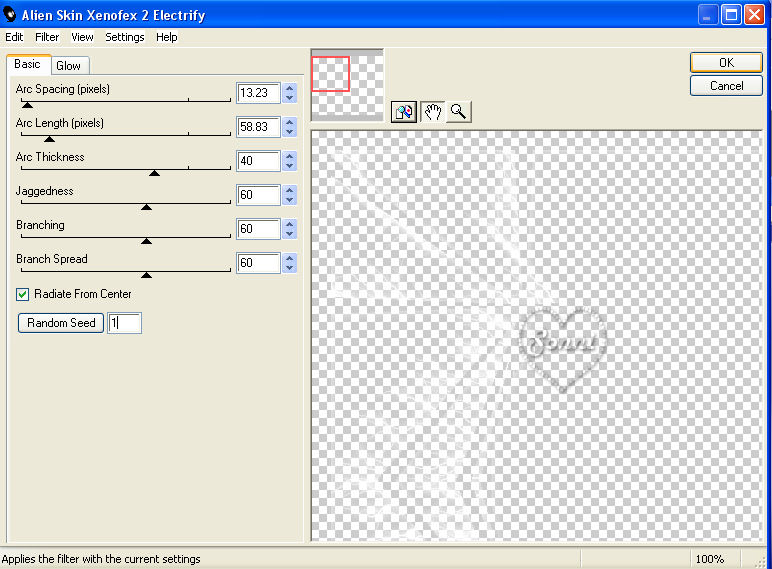772x569 pixels.
Task: Maximize the Electrify window
Action: click(731, 15)
